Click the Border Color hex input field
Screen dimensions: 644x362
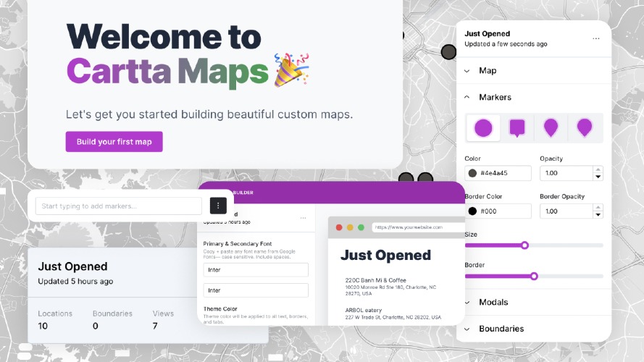coord(498,211)
